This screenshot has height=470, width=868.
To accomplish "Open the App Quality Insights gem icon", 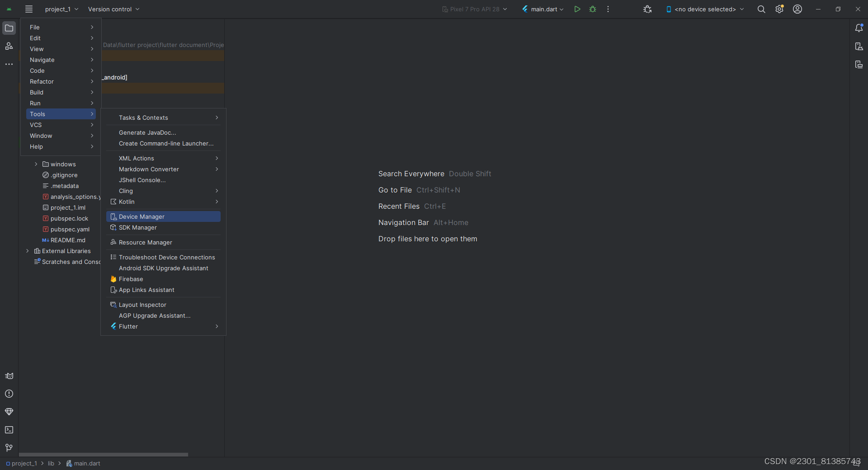I will click(x=9, y=412).
